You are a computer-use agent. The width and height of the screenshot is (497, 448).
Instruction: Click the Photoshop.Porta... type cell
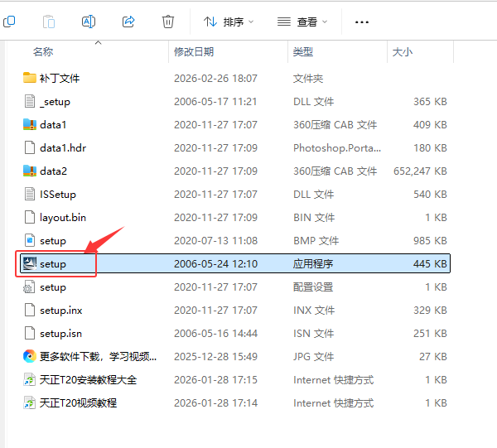pos(337,148)
